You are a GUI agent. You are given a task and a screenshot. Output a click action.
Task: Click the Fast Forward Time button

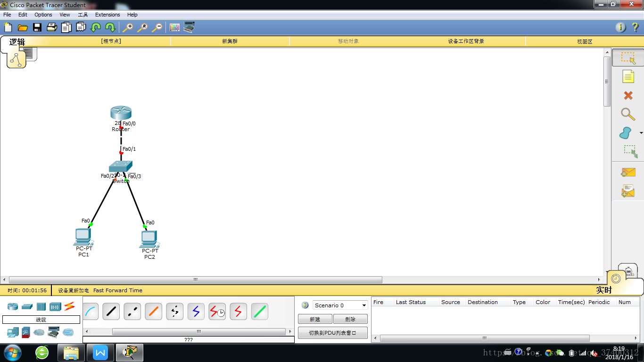[118, 290]
